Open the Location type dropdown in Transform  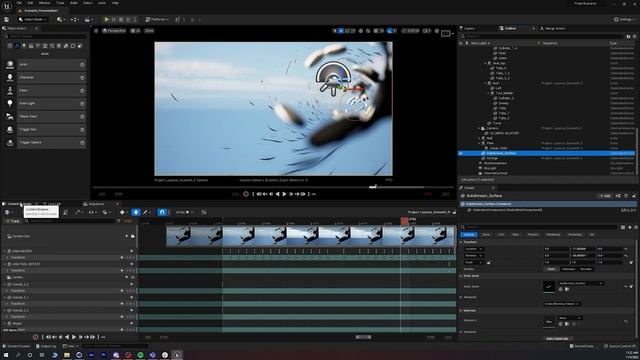click(474, 249)
